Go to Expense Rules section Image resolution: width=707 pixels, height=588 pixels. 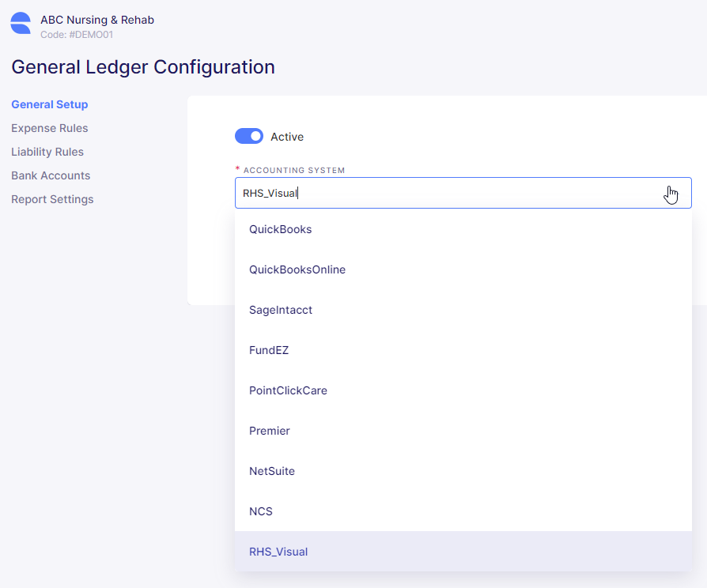[50, 128]
